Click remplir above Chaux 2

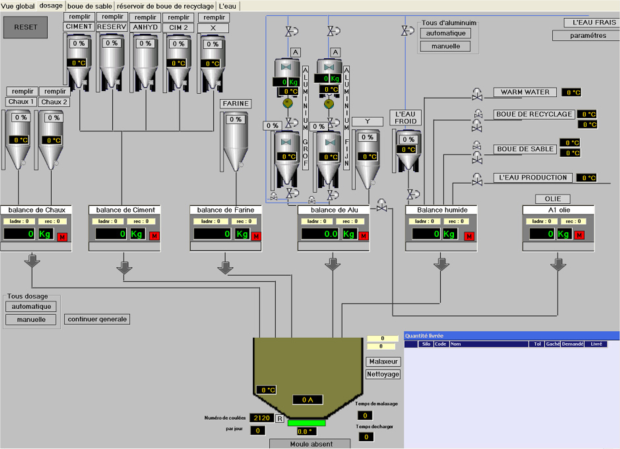[55, 91]
